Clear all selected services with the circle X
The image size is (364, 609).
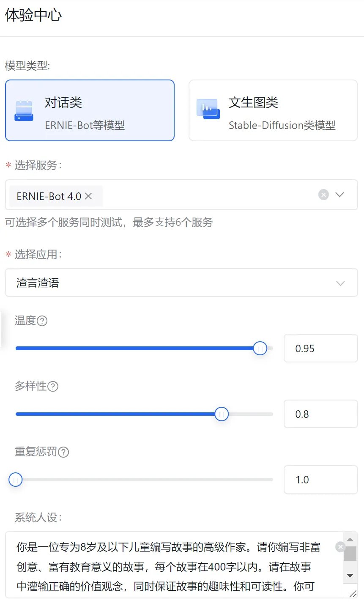tap(323, 195)
